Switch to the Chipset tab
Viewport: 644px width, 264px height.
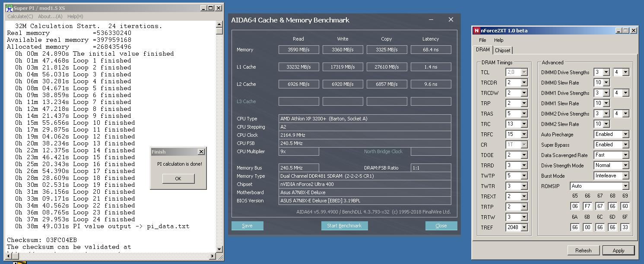pyautogui.click(x=502, y=50)
